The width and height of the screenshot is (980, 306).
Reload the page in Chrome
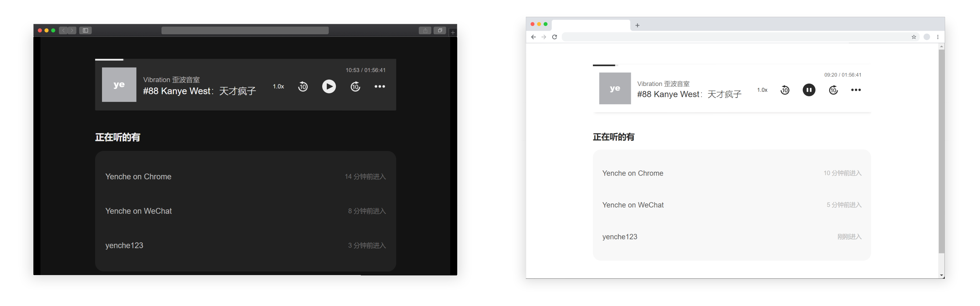[x=555, y=37]
